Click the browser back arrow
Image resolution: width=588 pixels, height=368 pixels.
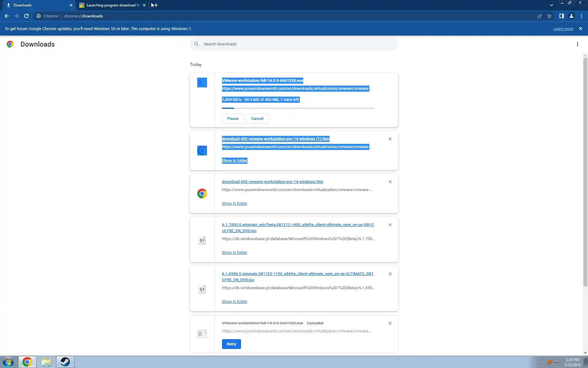[x=6, y=16]
